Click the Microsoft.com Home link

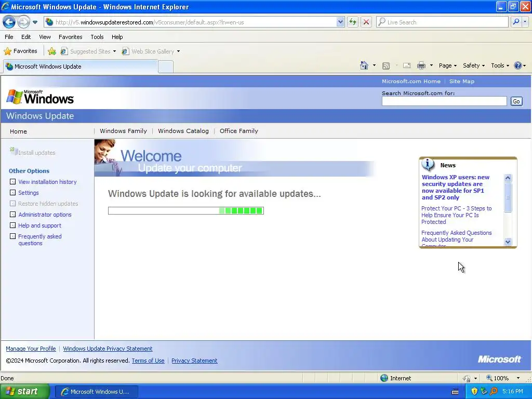(x=411, y=81)
